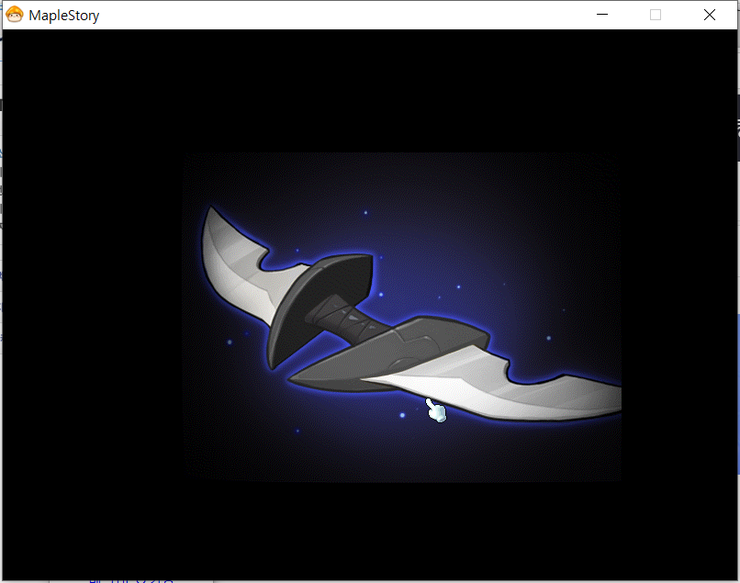740x583 pixels.
Task: Minimize the MapleStory window
Action: click(602, 15)
